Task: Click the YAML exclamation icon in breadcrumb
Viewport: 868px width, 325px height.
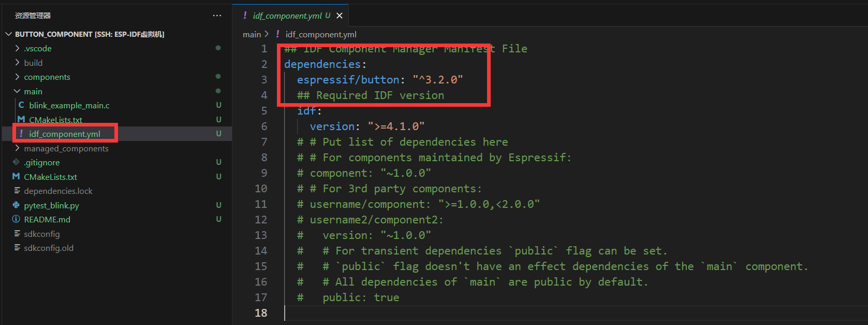Action: [x=278, y=34]
